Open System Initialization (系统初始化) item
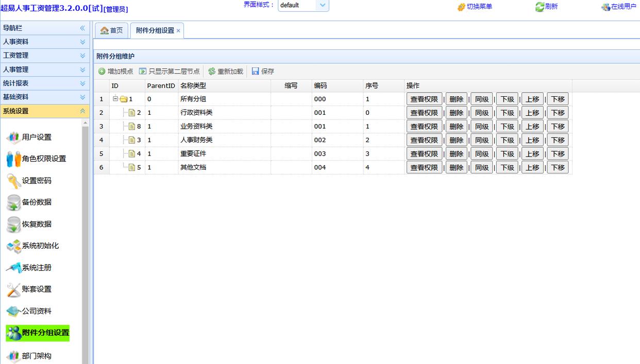 tap(40, 246)
